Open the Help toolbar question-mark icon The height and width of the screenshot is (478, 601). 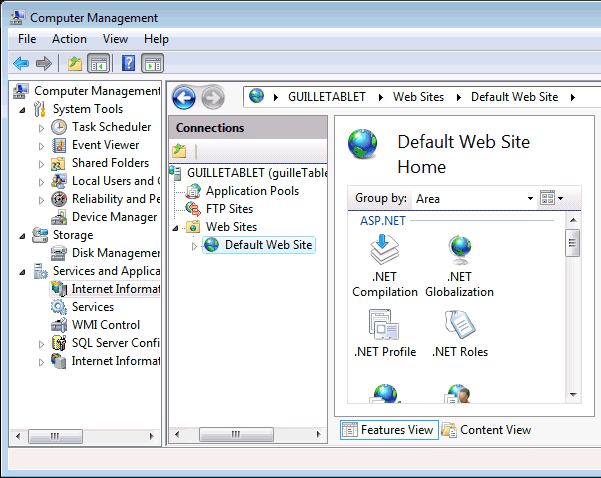pyautogui.click(x=128, y=63)
